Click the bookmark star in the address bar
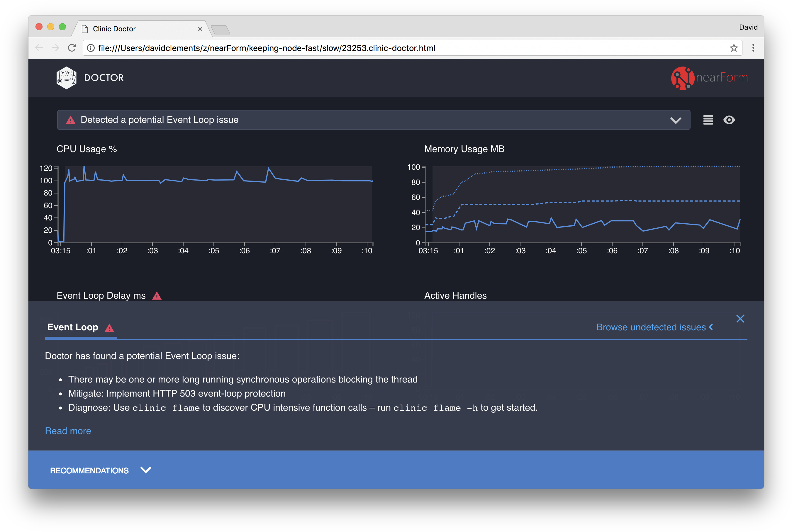The height and width of the screenshot is (532, 792). [734, 48]
